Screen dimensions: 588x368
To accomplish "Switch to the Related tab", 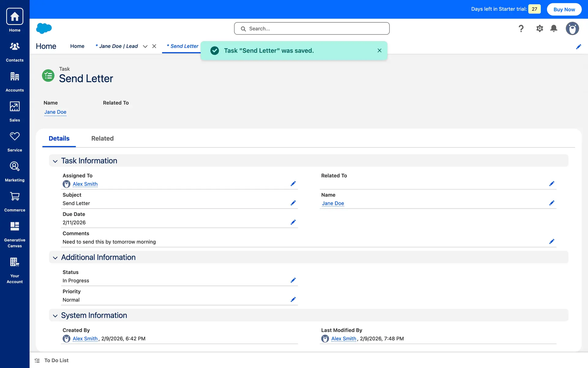I will [102, 138].
